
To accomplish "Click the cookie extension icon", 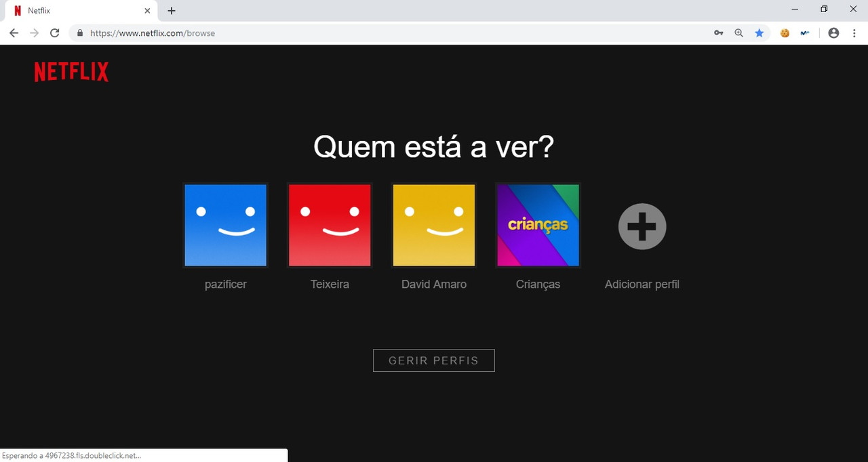I will 785,33.
